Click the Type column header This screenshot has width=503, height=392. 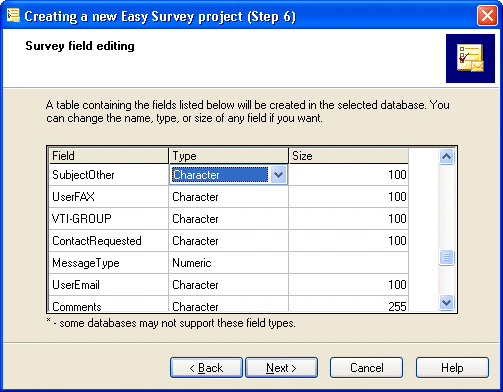(x=229, y=156)
